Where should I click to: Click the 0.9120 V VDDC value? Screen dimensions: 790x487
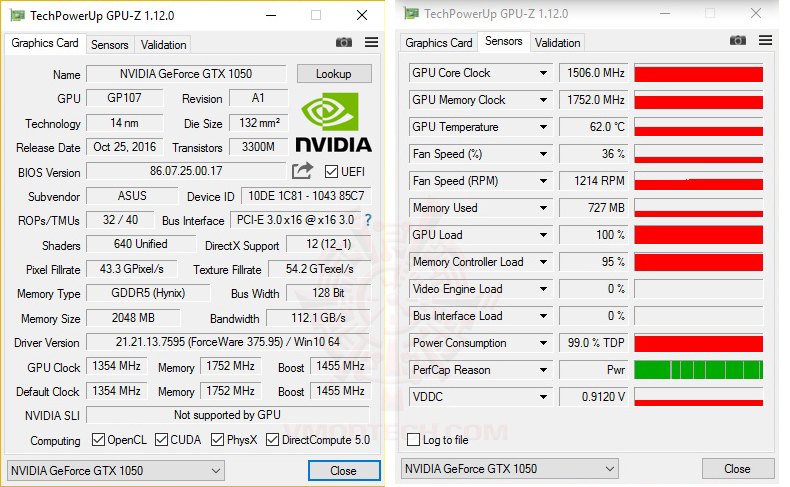593,397
